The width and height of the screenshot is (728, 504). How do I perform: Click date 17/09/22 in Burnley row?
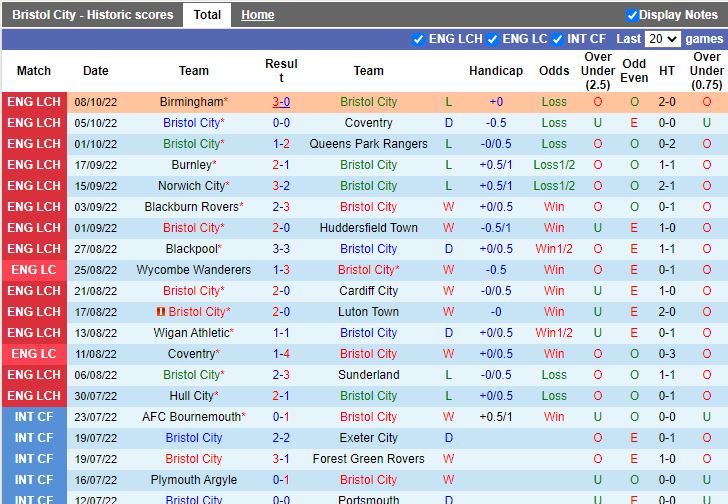[x=96, y=165]
